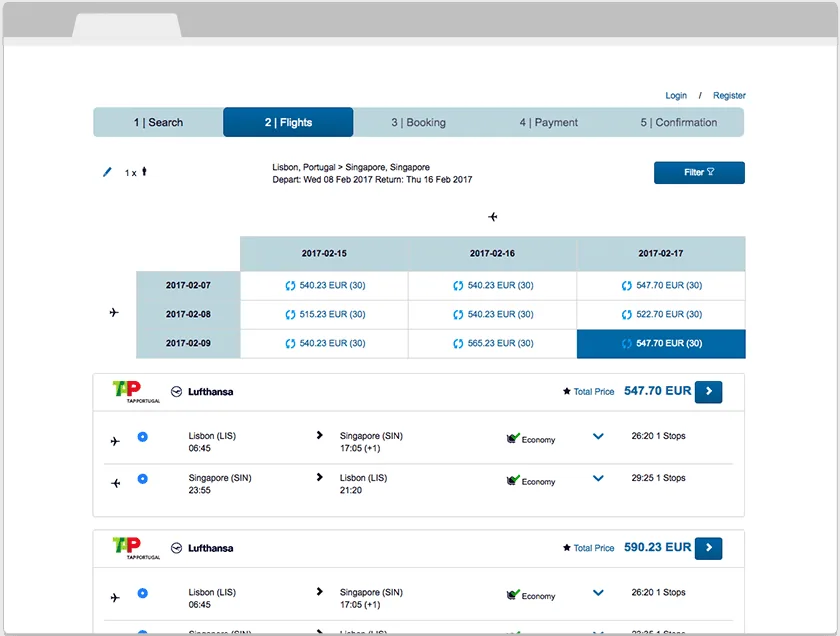
Task: Click the 590.23 EUR total price amount
Action: click(x=657, y=548)
